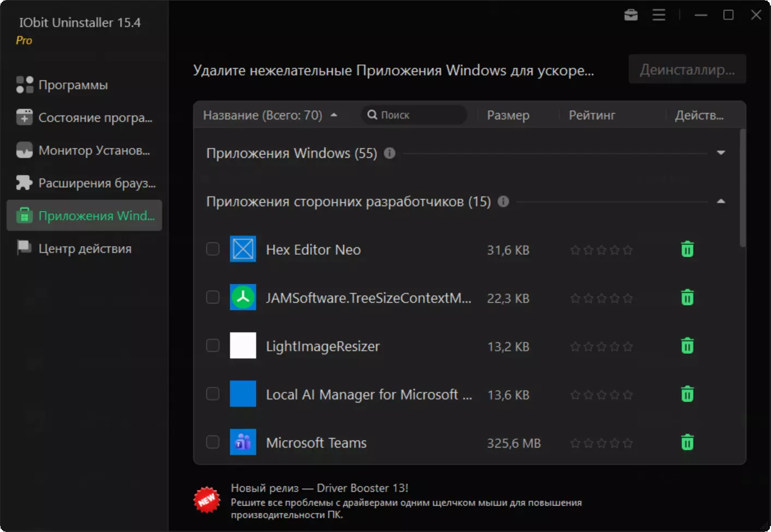771x532 pixels.
Task: Click the Поиск search field
Action: point(417,115)
